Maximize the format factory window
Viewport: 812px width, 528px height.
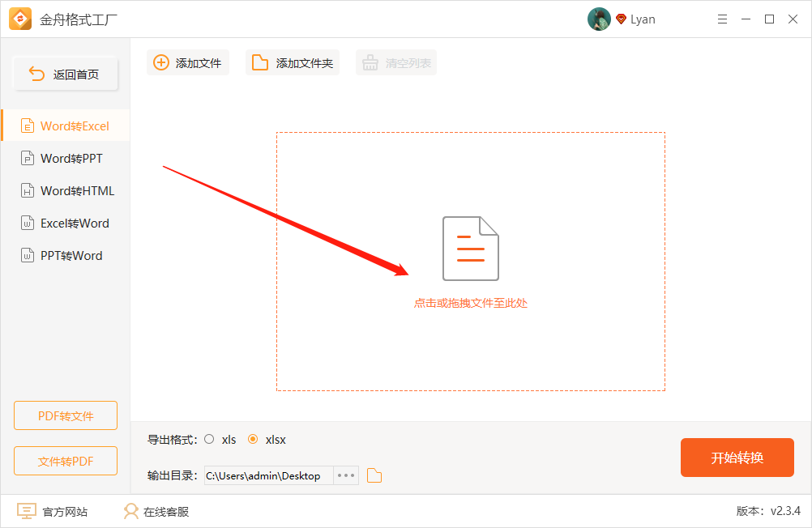pos(770,19)
